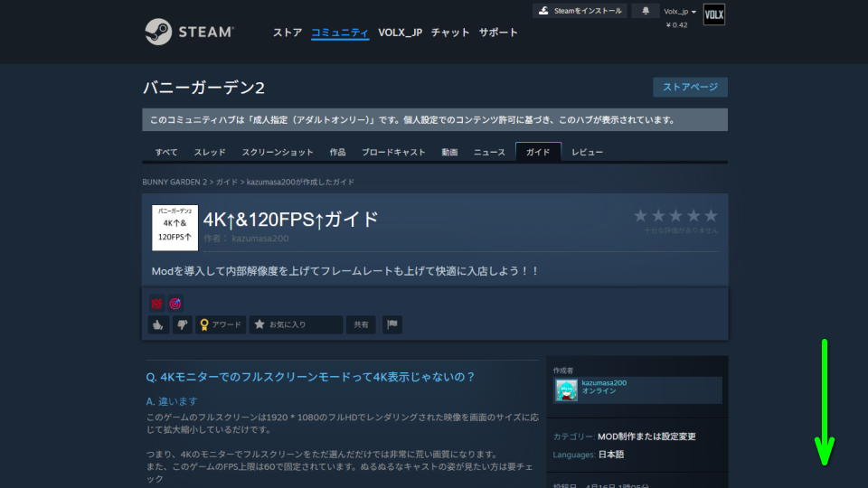
Task: Open the notifications bell
Action: (645, 11)
